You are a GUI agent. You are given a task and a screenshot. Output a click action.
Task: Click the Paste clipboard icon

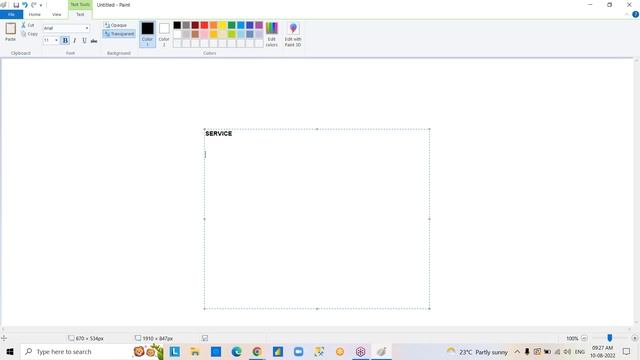coord(11,29)
